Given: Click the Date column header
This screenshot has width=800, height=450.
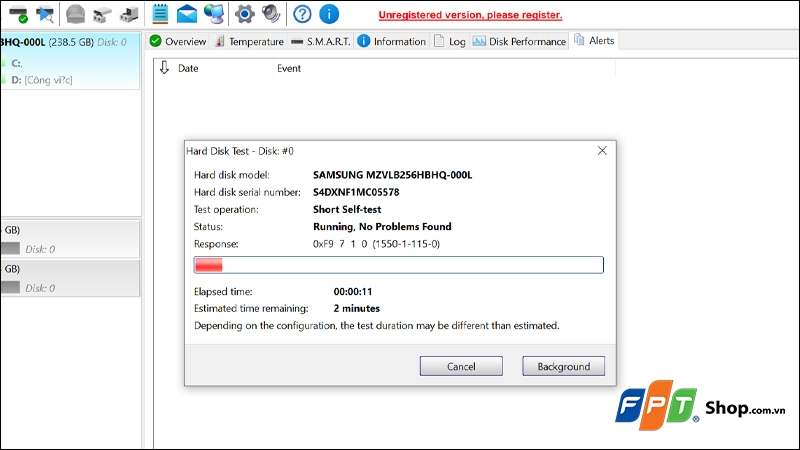Looking at the screenshot, I should tap(188, 68).
